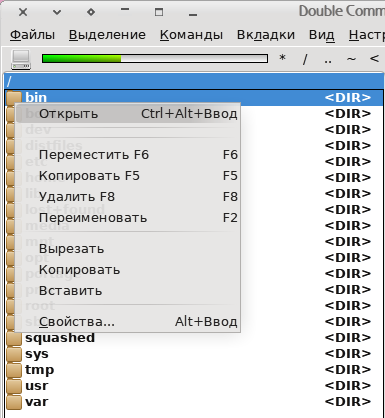Open the window menu chevron in title bar
Viewport: 385px width, 418px height.
point(57,12)
